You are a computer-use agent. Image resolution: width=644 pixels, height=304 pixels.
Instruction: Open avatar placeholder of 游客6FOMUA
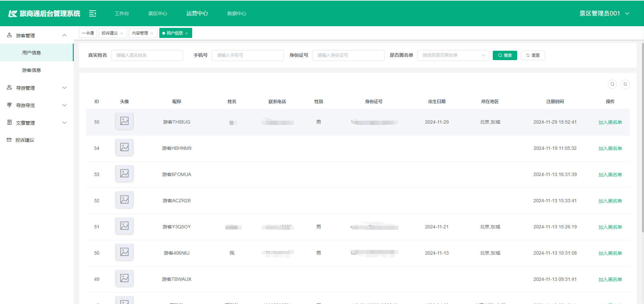(124, 173)
